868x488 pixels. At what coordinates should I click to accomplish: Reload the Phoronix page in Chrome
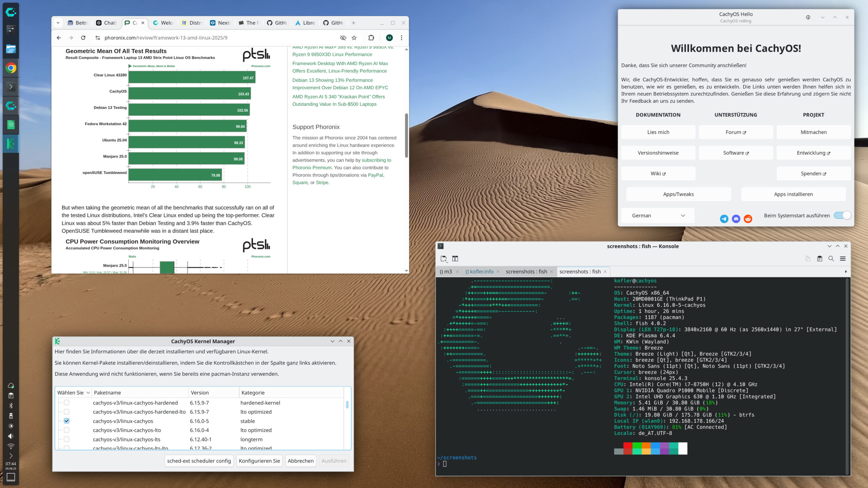[83, 38]
